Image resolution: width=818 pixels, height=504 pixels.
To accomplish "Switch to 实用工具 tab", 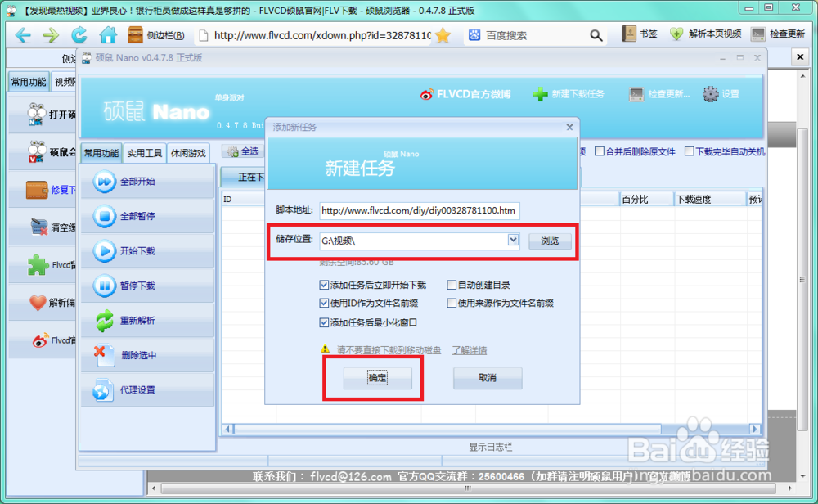I will pos(145,153).
